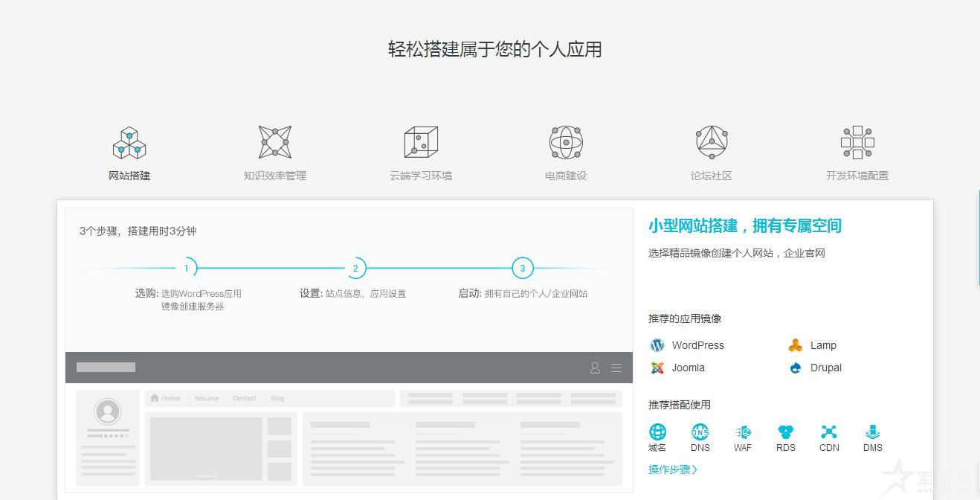Select the 论坛社区 triangle icon
Viewport: 980px width, 500px height.
[712, 142]
